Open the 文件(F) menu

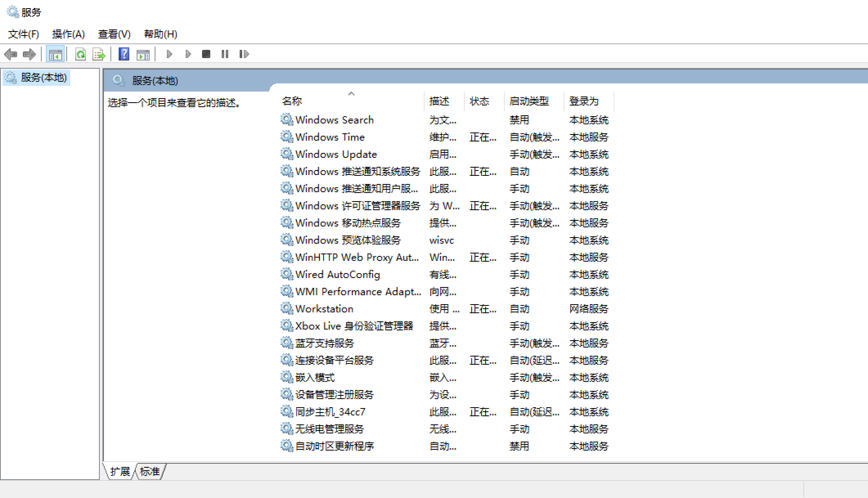23,34
